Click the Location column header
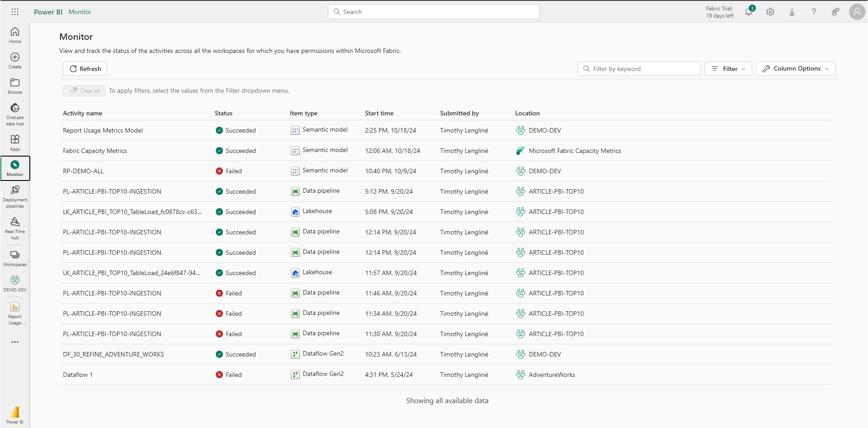 [527, 113]
